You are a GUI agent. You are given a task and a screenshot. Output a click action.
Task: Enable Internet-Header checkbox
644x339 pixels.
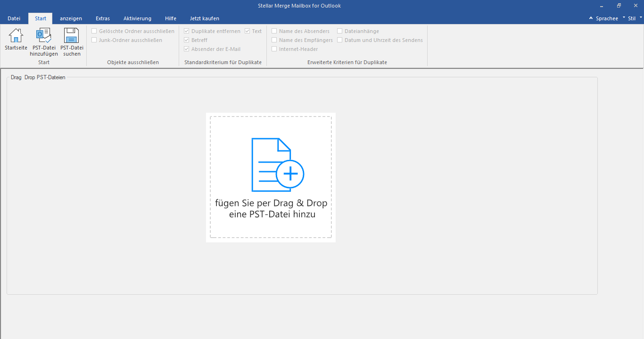coord(274,49)
